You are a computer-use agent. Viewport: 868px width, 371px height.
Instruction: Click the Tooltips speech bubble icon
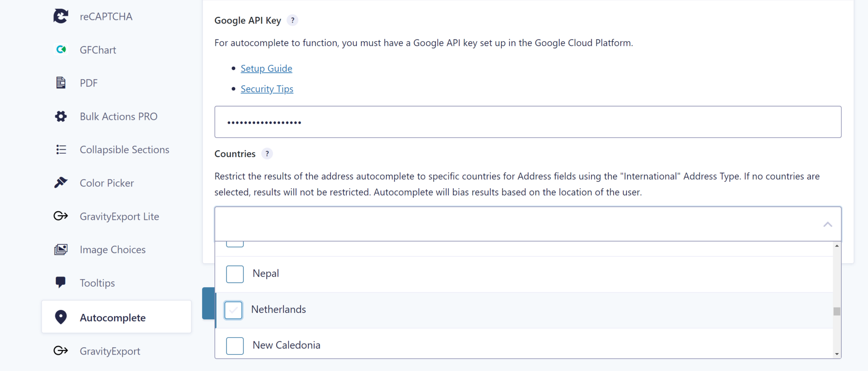click(x=61, y=282)
